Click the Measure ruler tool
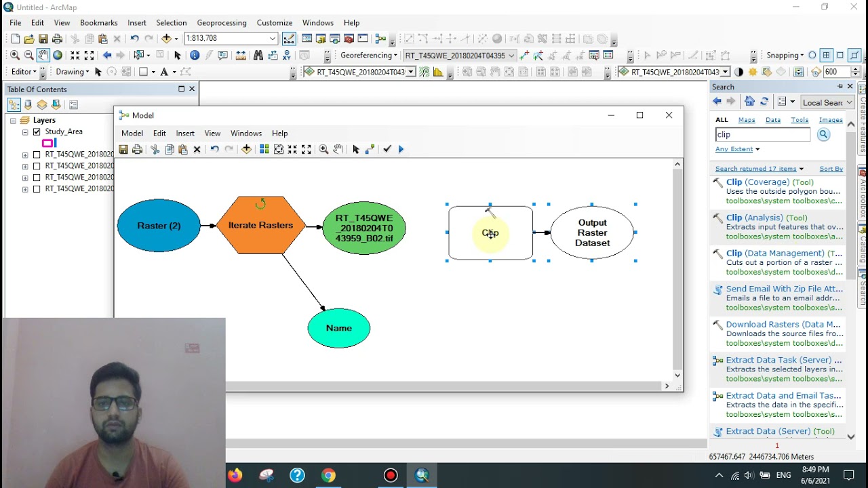 [240, 55]
